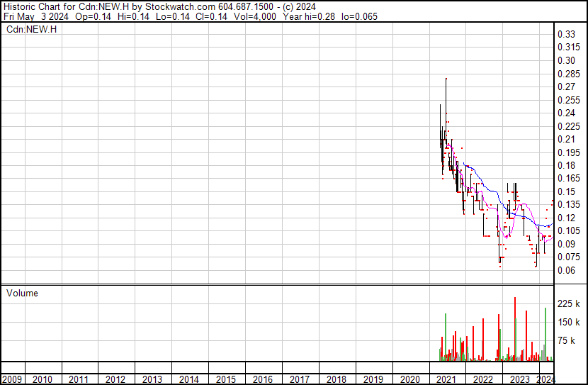The height and width of the screenshot is (385, 588).
Task: Click the Year hi=0.28 header value
Action: [309, 16]
